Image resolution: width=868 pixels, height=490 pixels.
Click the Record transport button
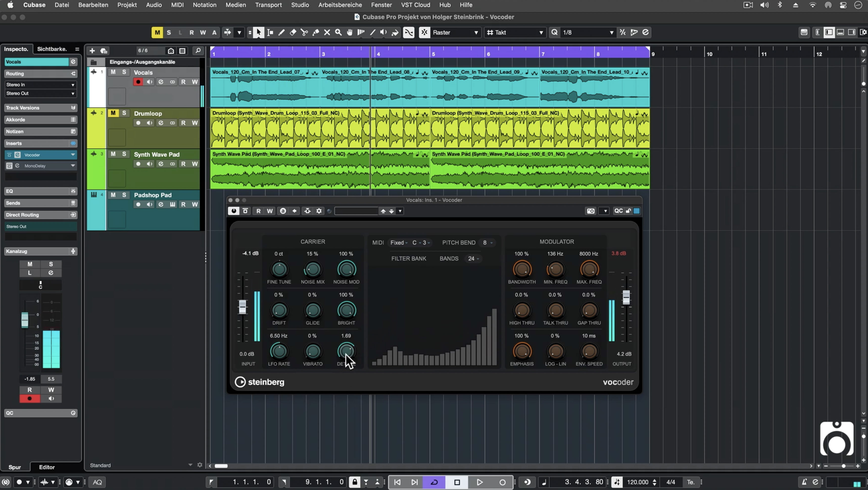(502, 482)
